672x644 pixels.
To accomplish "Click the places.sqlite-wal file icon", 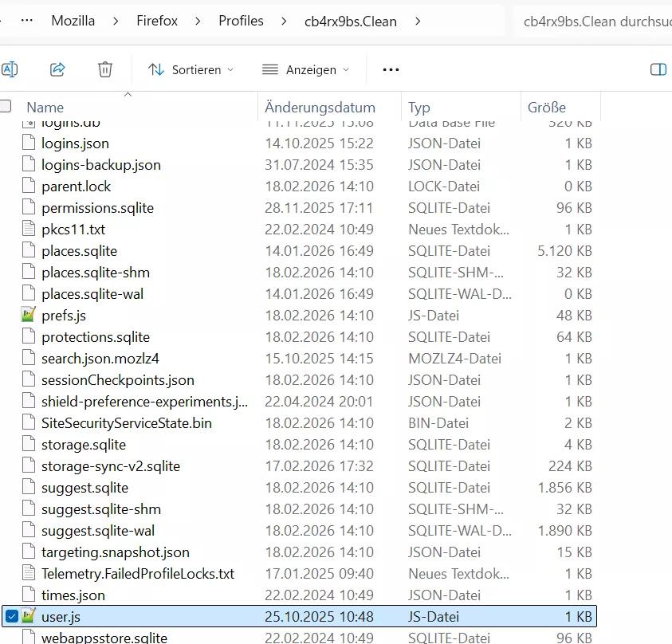I will (28, 293).
